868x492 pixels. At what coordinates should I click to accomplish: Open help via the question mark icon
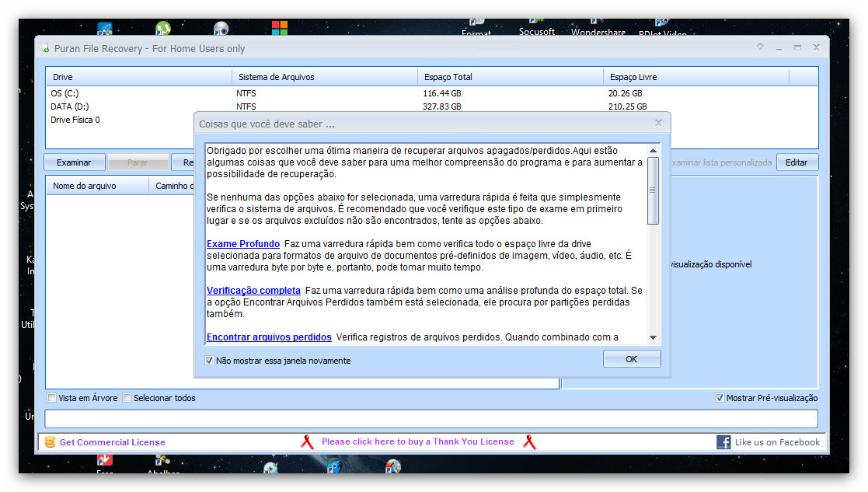760,47
